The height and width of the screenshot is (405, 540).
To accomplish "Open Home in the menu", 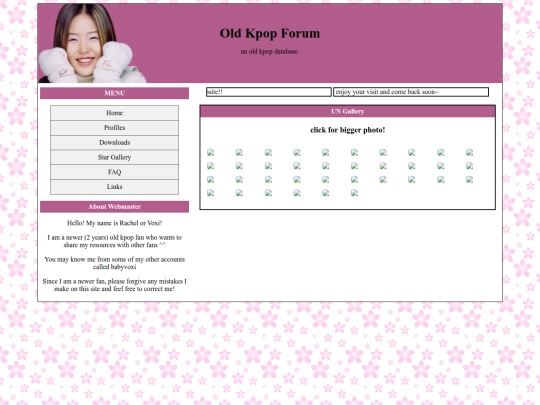I will click(114, 113).
